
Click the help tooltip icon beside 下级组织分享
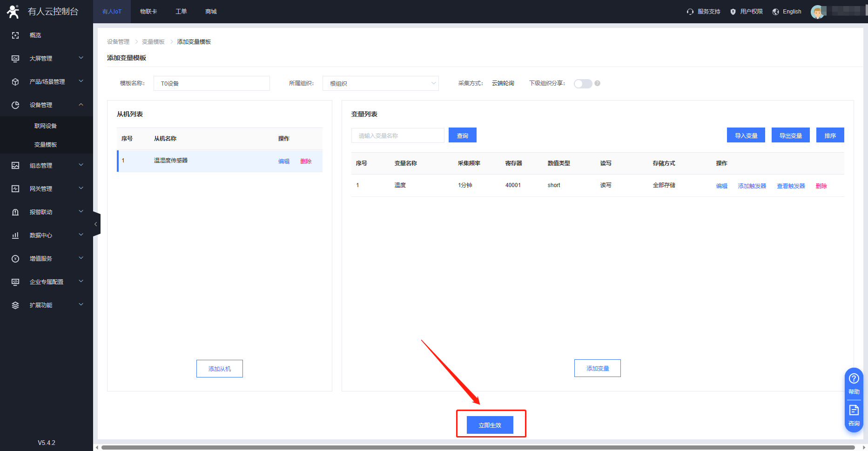(598, 83)
